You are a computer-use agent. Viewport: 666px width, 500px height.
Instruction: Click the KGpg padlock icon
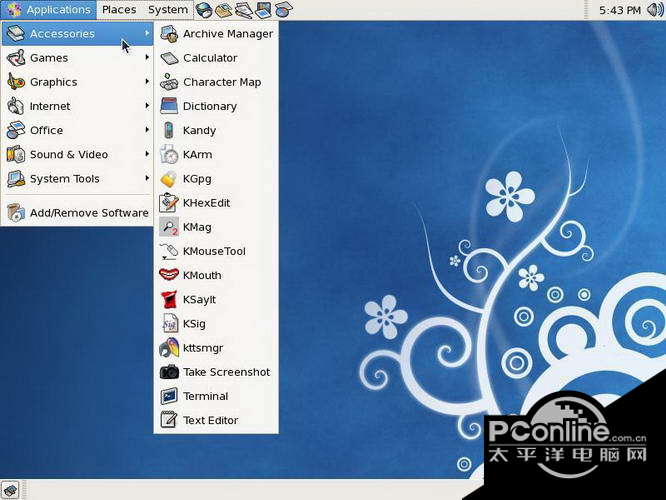(169, 179)
